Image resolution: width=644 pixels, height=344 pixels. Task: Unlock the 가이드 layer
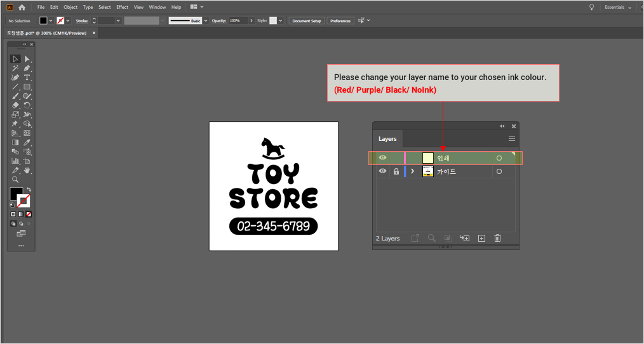(x=396, y=171)
